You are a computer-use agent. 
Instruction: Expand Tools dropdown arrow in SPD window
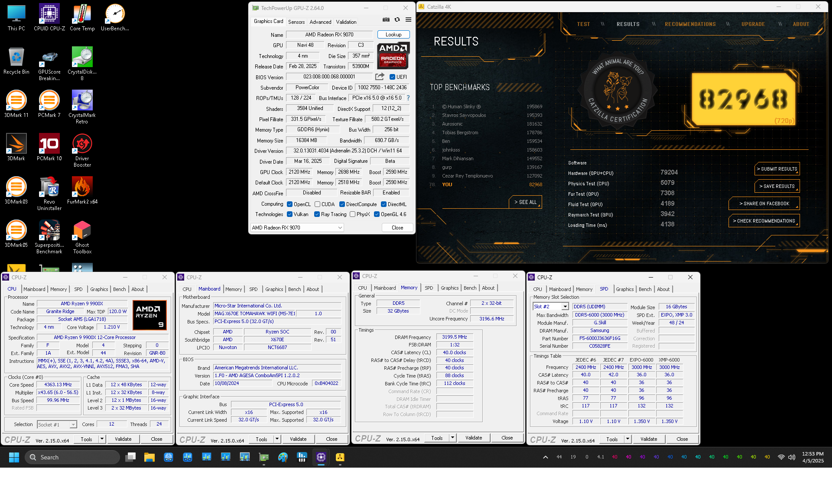(x=627, y=439)
